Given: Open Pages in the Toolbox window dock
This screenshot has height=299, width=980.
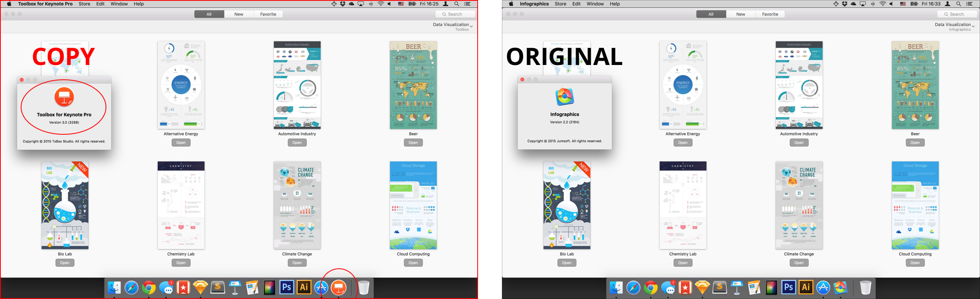Looking at the screenshot, I should [252, 287].
